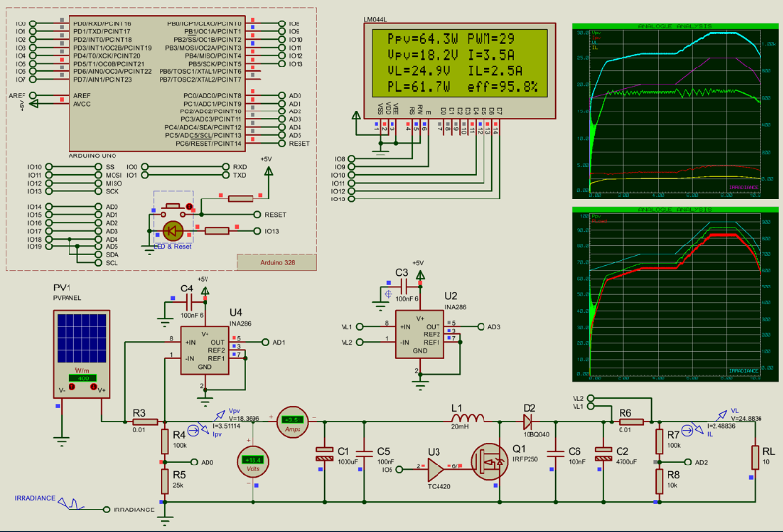Screen dimensions: 783x532
Task: Click the U3 TC4420 driver triangle
Action: click(435, 468)
